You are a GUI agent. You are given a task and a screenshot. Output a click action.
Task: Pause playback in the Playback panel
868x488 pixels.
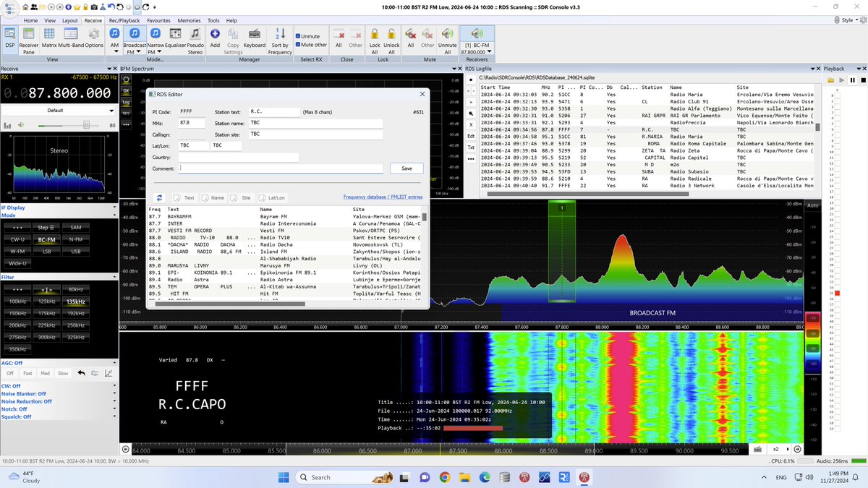(x=853, y=80)
